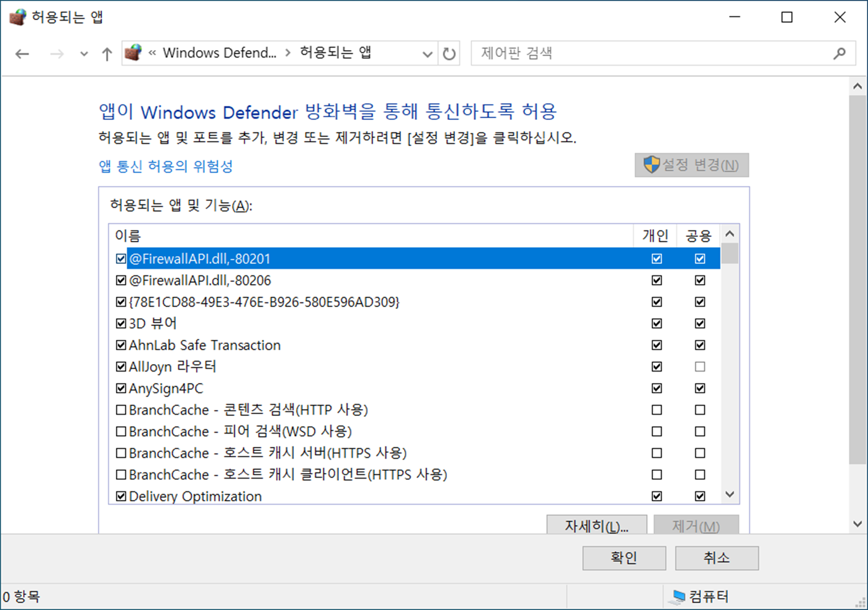Image resolution: width=868 pixels, height=610 pixels.
Task: Toggle @FirewallAPI.dll,-80206 name checkbox
Action: (x=121, y=281)
